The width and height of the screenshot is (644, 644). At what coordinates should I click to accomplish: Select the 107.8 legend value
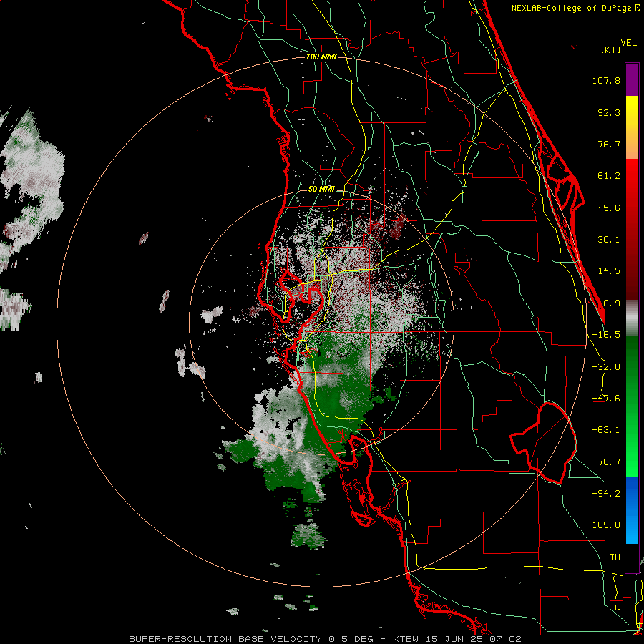[606, 80]
